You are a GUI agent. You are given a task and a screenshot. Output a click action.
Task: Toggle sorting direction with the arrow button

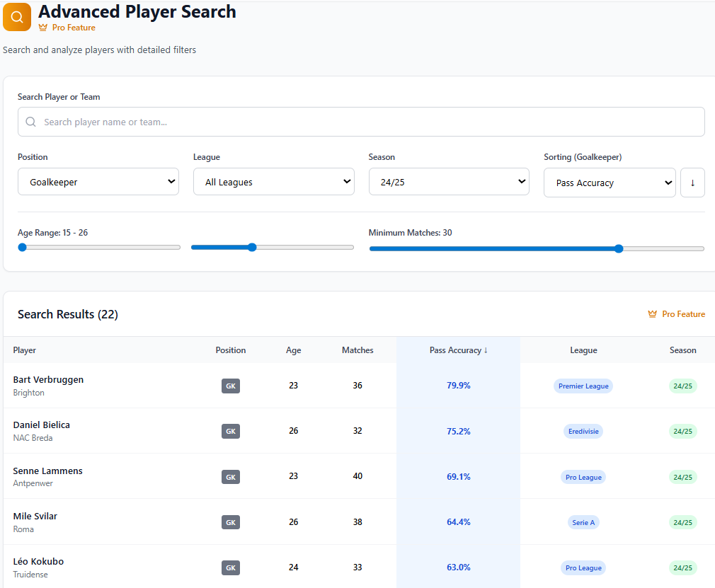coord(692,182)
